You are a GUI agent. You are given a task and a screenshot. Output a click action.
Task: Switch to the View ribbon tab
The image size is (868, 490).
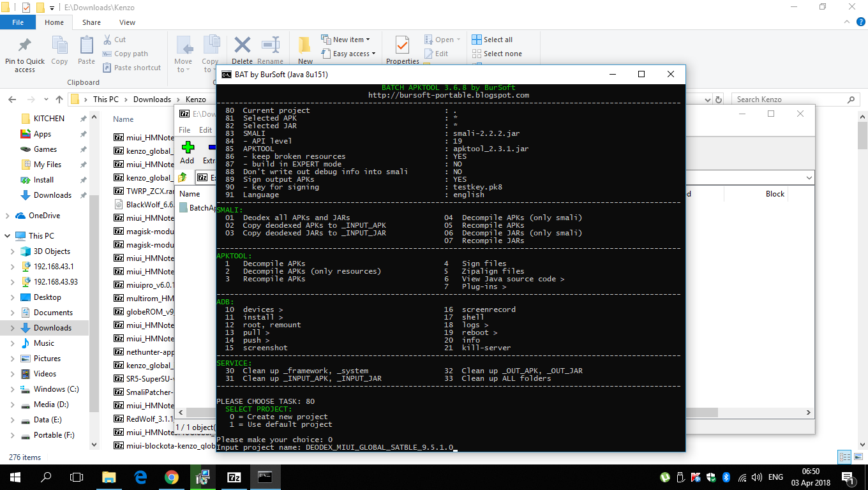pos(126,22)
